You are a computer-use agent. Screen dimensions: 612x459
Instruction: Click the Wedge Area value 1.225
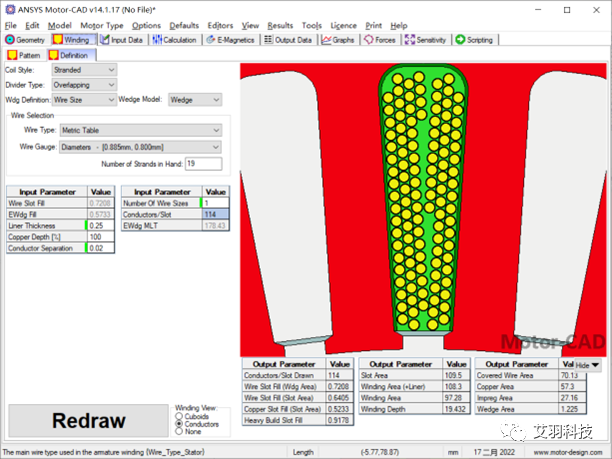click(x=572, y=409)
